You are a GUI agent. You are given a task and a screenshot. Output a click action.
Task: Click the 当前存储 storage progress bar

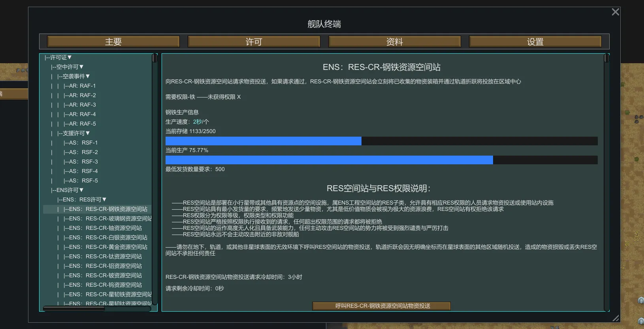(x=381, y=141)
